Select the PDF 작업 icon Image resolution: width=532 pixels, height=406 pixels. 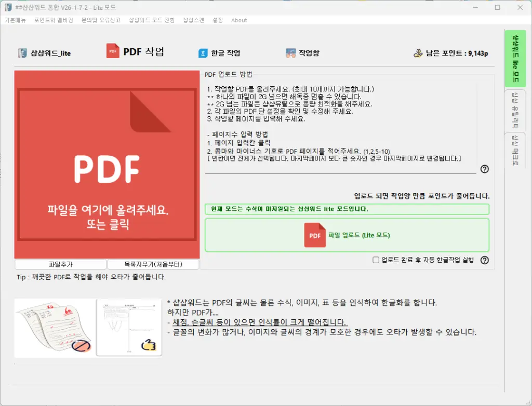pyautogui.click(x=112, y=51)
